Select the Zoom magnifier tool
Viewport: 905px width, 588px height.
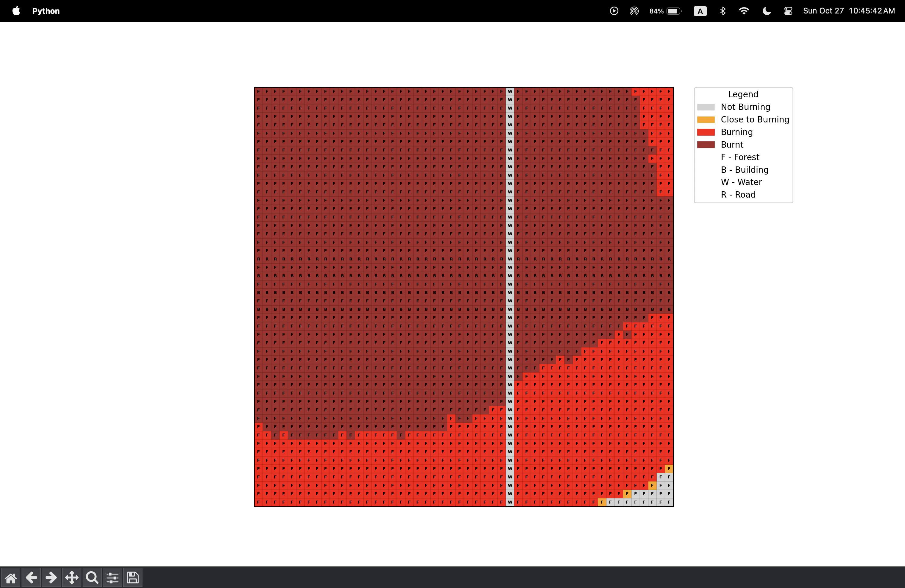coord(92,578)
